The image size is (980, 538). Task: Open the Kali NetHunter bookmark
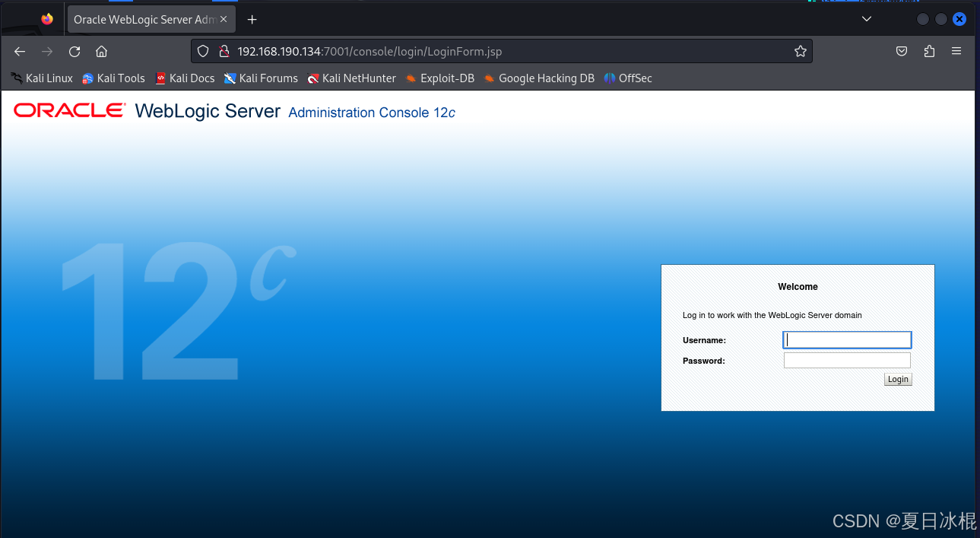pyautogui.click(x=351, y=78)
